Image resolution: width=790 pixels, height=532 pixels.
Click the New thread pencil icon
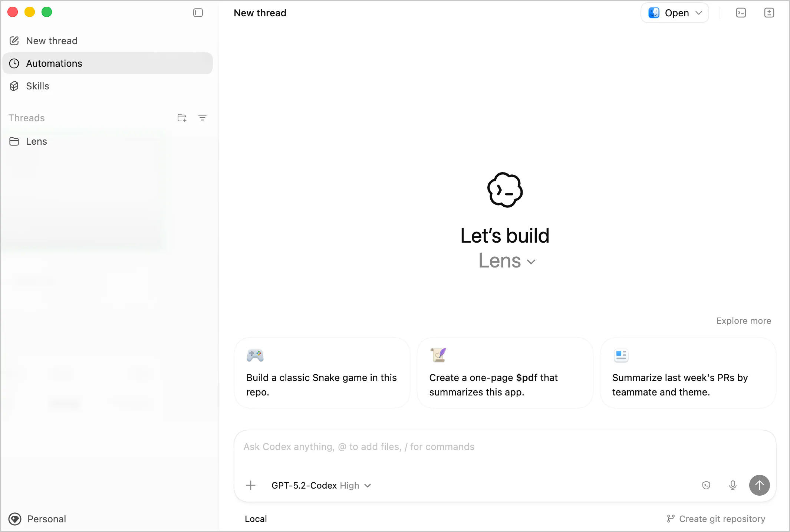point(14,41)
